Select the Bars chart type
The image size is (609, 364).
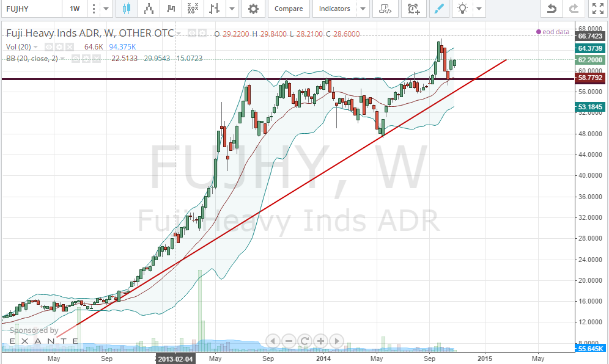tap(215, 9)
